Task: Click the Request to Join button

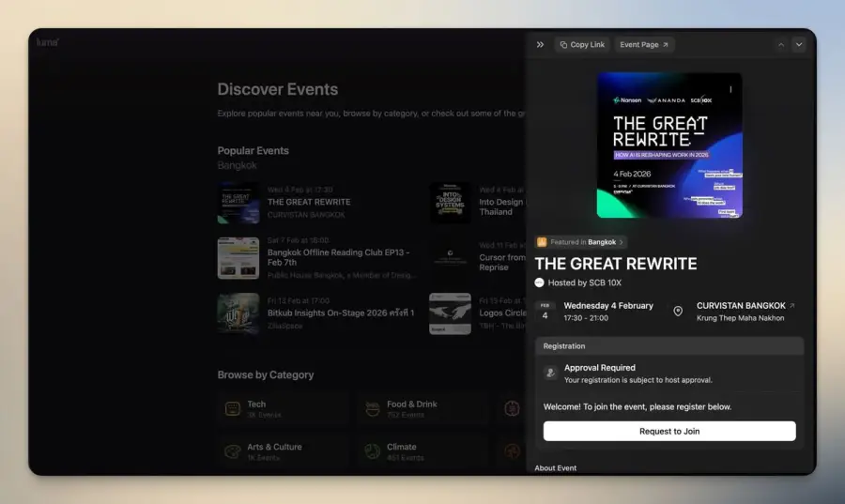Action: click(669, 432)
